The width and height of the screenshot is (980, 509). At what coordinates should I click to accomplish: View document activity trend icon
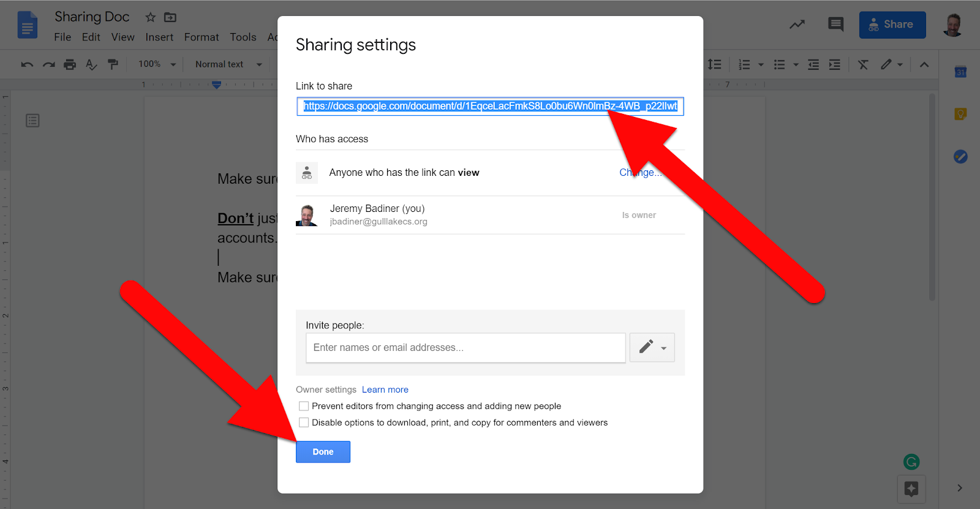pos(797,25)
